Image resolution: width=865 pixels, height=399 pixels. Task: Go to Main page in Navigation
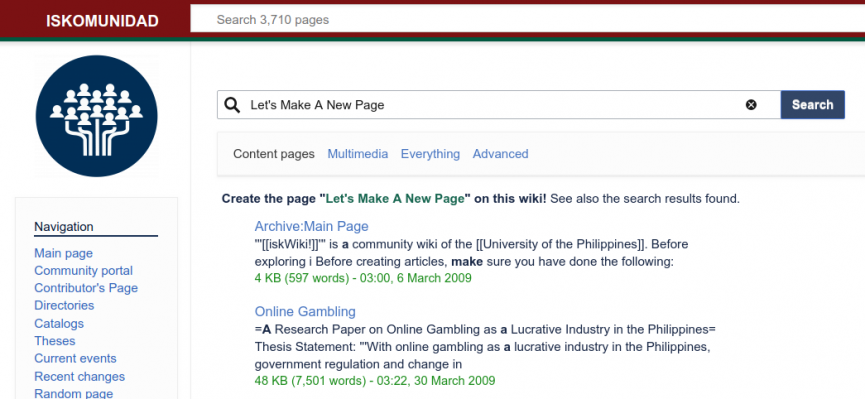[63, 253]
